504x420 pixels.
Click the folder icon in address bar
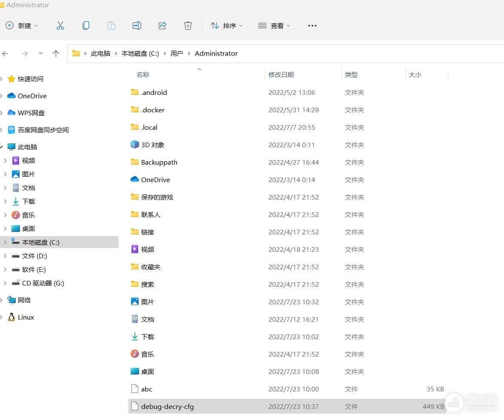pyautogui.click(x=76, y=53)
